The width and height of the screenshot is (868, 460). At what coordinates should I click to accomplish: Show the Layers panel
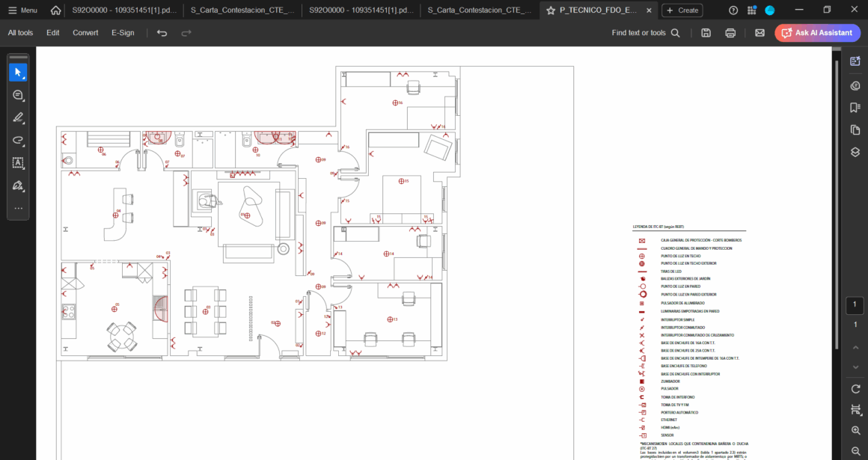[855, 152]
